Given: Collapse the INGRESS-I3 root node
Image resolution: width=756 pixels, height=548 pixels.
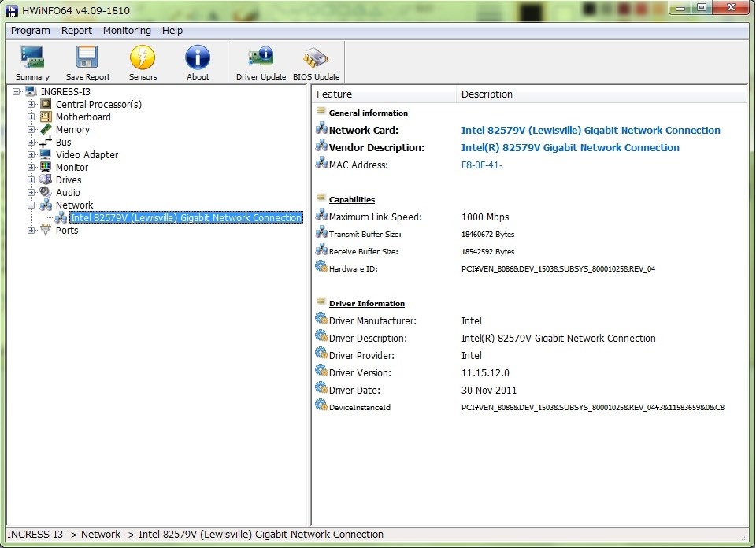Looking at the screenshot, I should 17,91.
